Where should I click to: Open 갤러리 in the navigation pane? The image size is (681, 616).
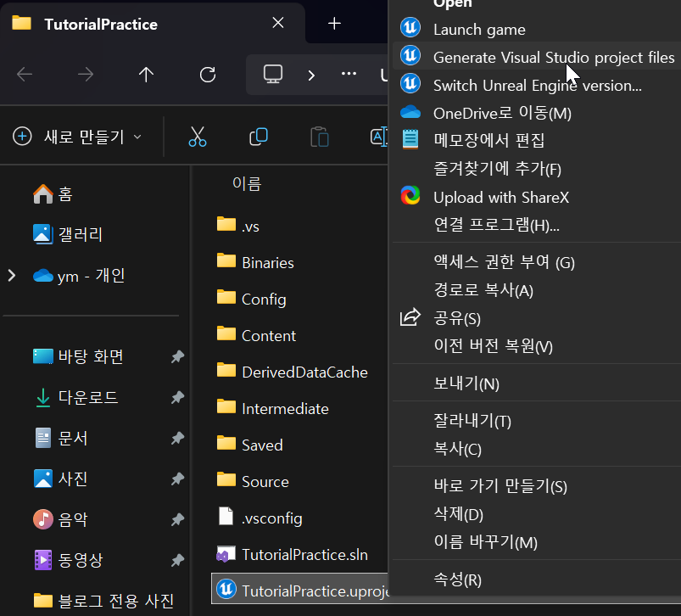(68, 234)
